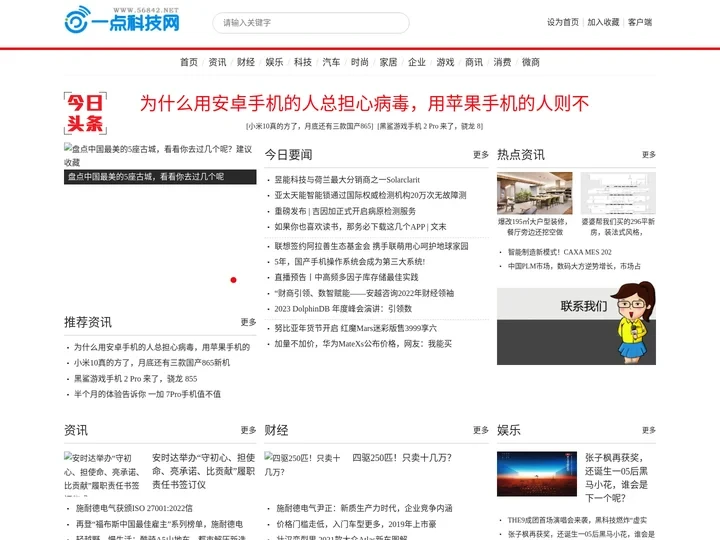Go to 首页 in navigation
Viewport: 720px width, 540px height.
tap(189, 62)
